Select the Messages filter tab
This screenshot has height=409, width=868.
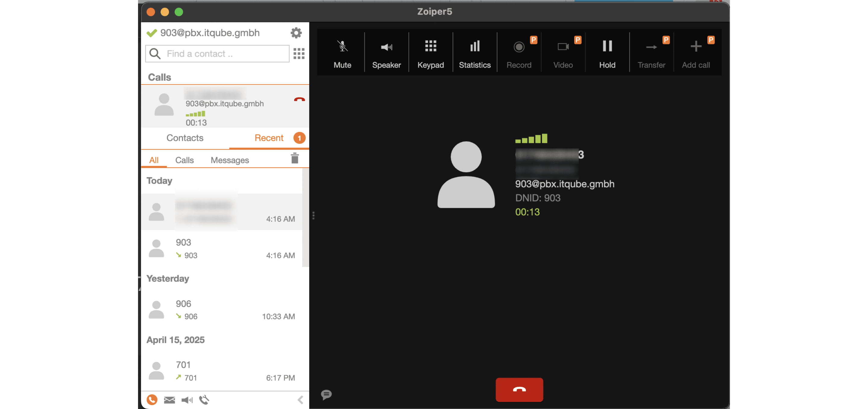point(229,160)
